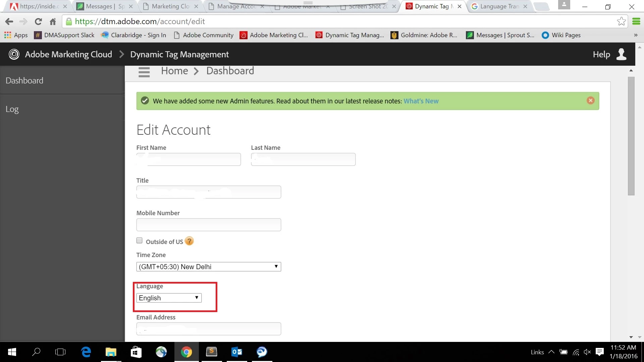Click into the Mobile Number field

(x=208, y=225)
